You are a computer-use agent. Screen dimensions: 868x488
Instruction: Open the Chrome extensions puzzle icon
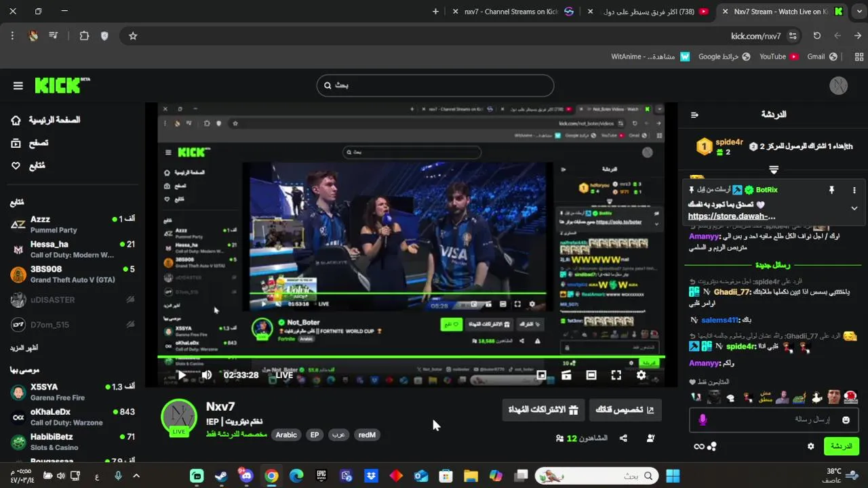pyautogui.click(x=84, y=36)
